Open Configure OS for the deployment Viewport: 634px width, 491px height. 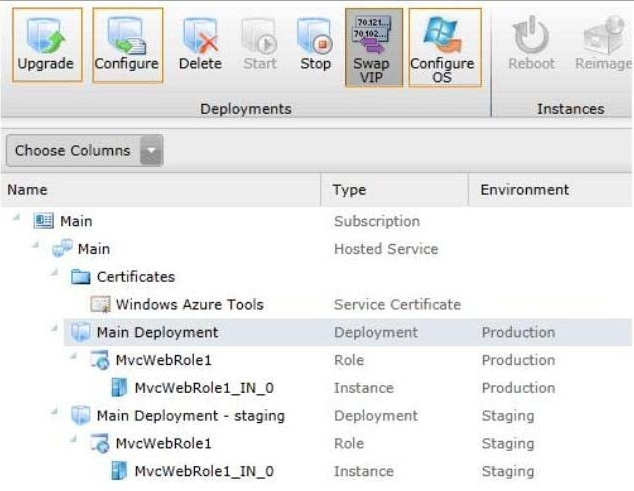(445, 48)
